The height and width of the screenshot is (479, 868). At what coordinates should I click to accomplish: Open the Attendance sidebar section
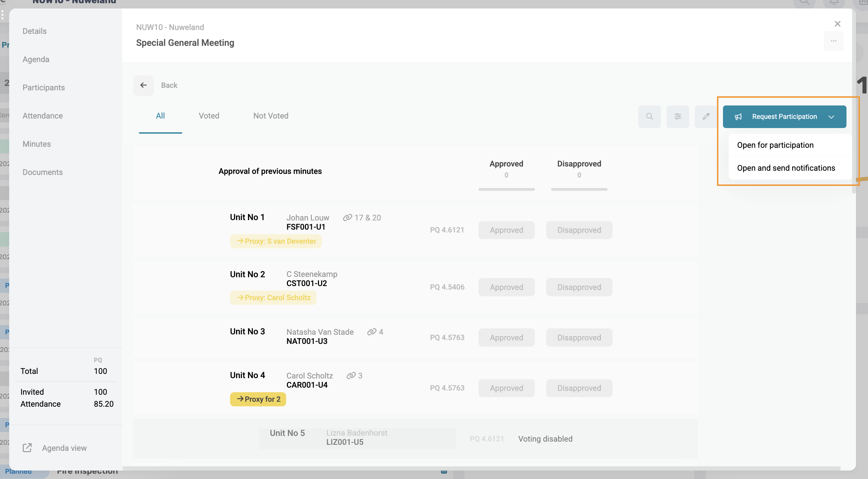tap(43, 116)
